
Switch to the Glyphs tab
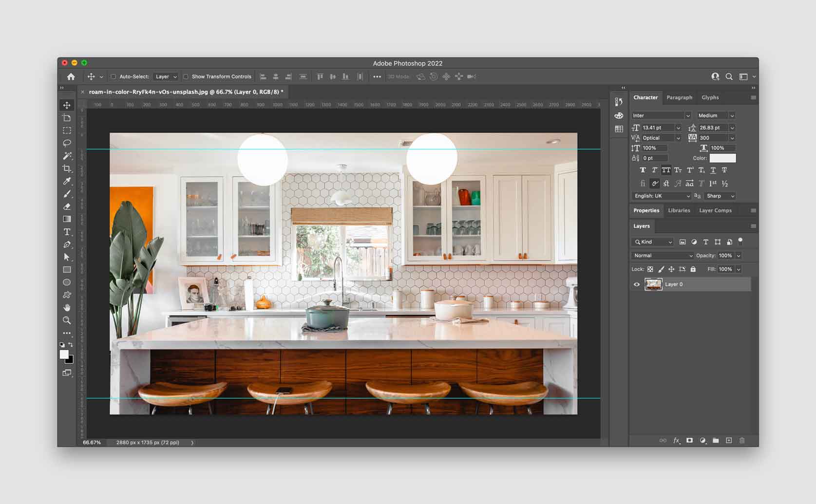(x=710, y=97)
